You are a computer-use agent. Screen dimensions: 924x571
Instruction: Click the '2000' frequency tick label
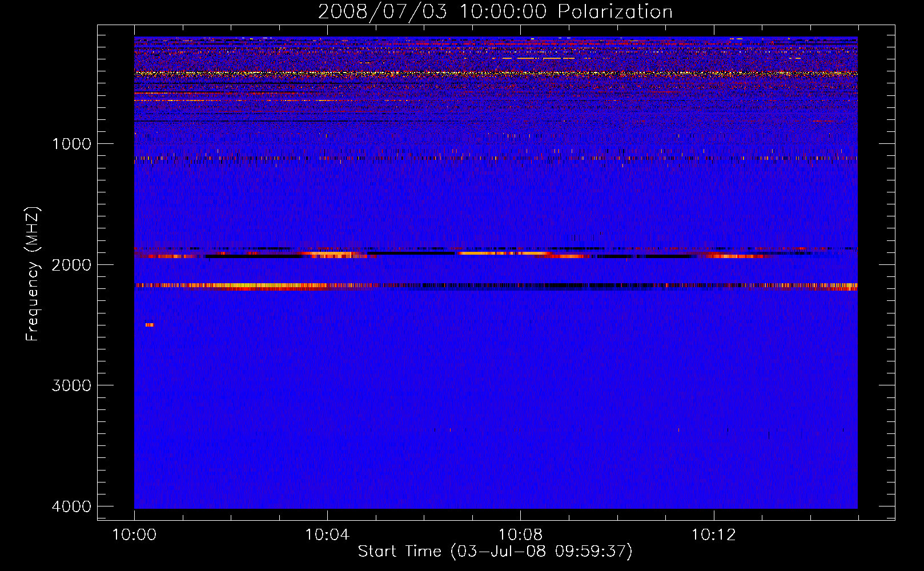coord(71,265)
